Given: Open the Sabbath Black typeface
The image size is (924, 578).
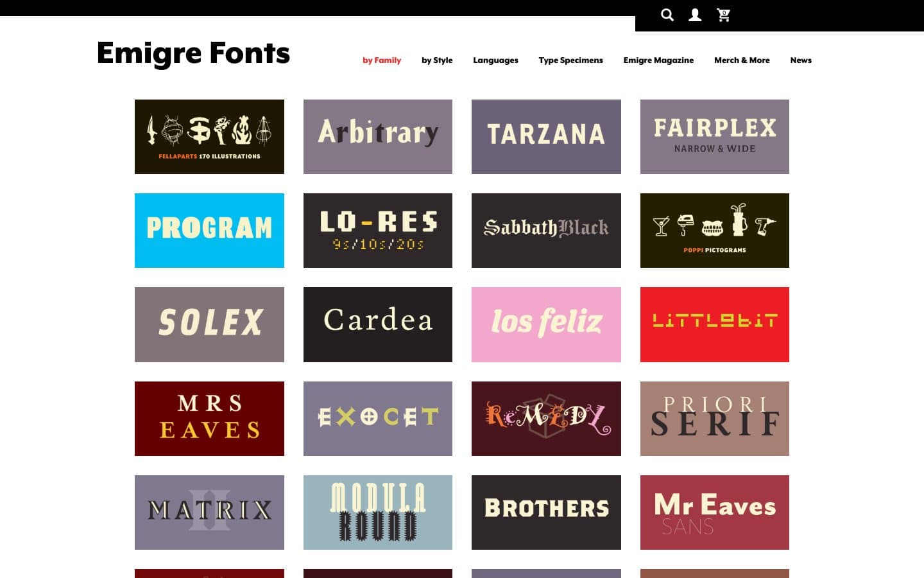Looking at the screenshot, I should [x=546, y=230].
